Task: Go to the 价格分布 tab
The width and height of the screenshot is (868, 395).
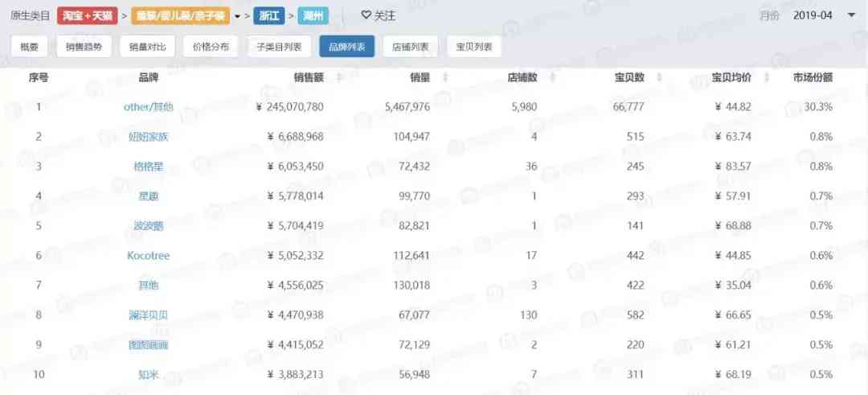Action: click(x=211, y=47)
